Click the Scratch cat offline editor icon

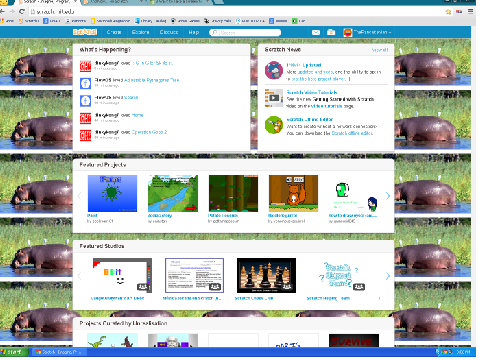274,125
